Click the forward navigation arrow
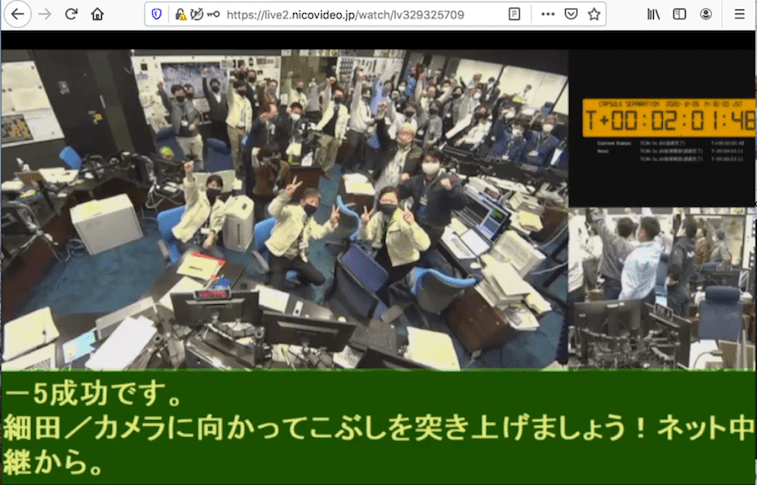Screen dimensions: 757x485 (x=44, y=14)
